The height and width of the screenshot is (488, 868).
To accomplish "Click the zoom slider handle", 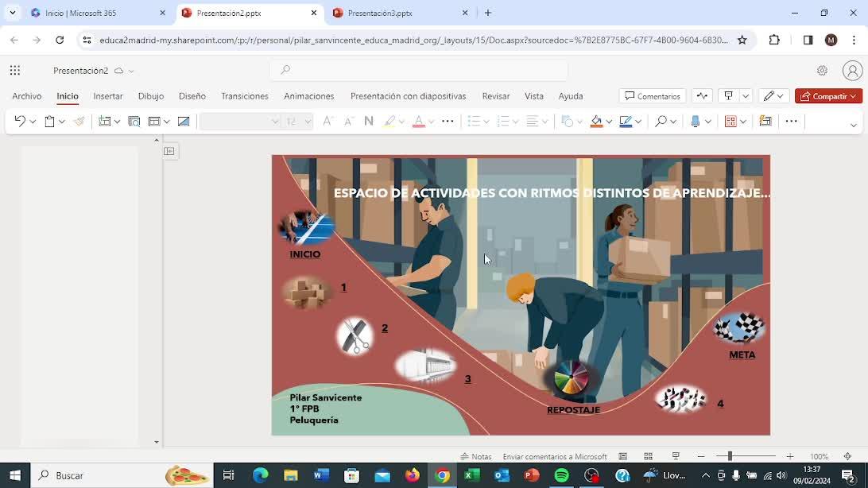I will [x=730, y=456].
